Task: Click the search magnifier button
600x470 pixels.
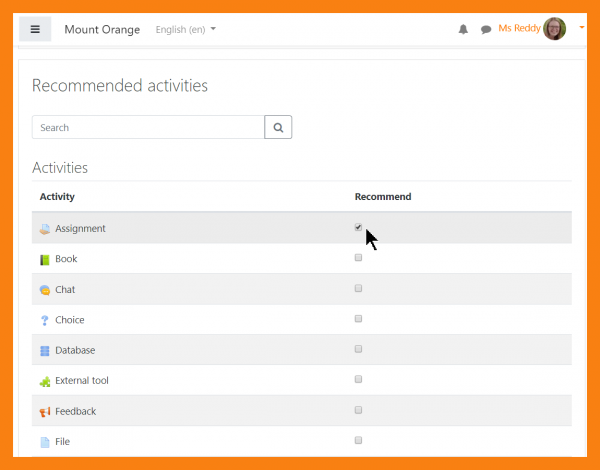Action: tap(278, 127)
